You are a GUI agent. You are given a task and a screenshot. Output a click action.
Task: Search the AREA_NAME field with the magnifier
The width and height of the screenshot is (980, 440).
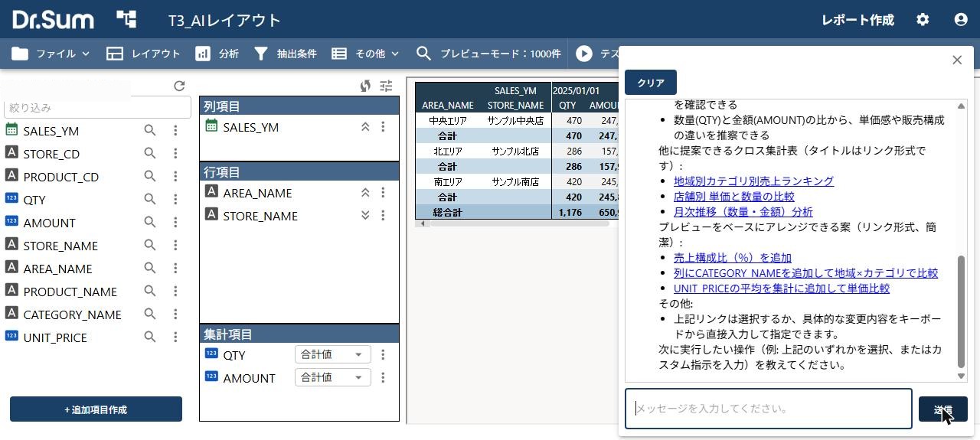[150, 269]
